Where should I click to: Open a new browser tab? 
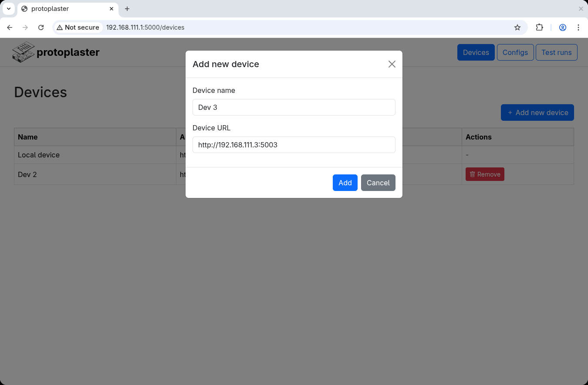127,9
